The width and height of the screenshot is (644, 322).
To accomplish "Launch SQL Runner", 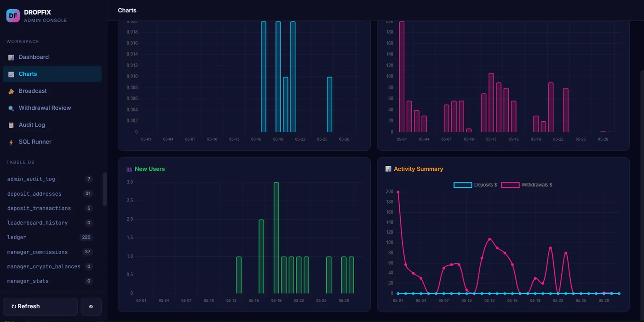I will 52,142.
